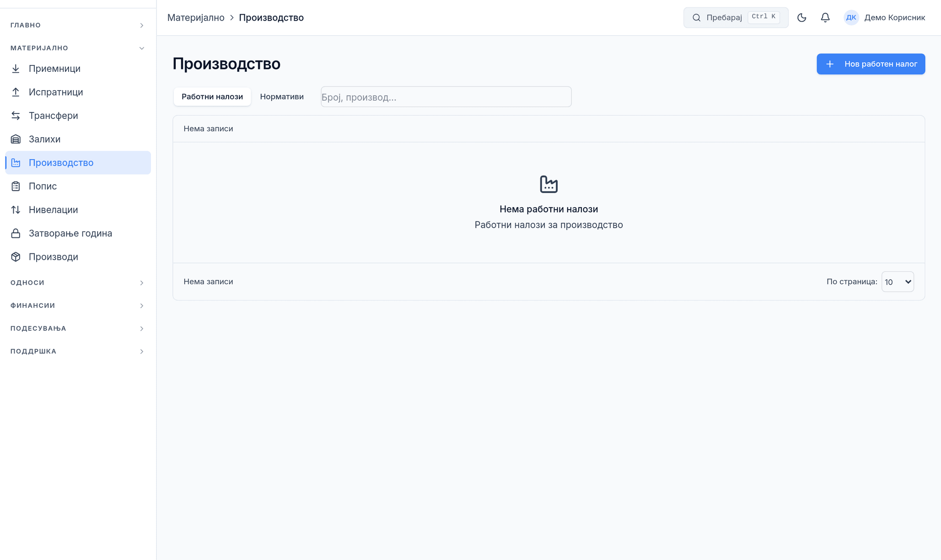Open the По страница dropdown showing 10
Screen dimensions: 941x560
pyautogui.click(x=898, y=282)
